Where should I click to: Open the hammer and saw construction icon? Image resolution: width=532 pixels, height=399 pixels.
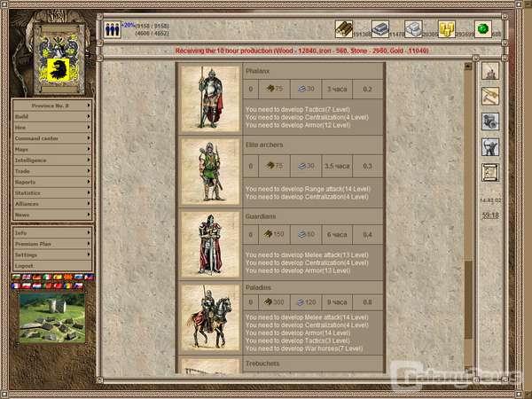tap(490, 96)
